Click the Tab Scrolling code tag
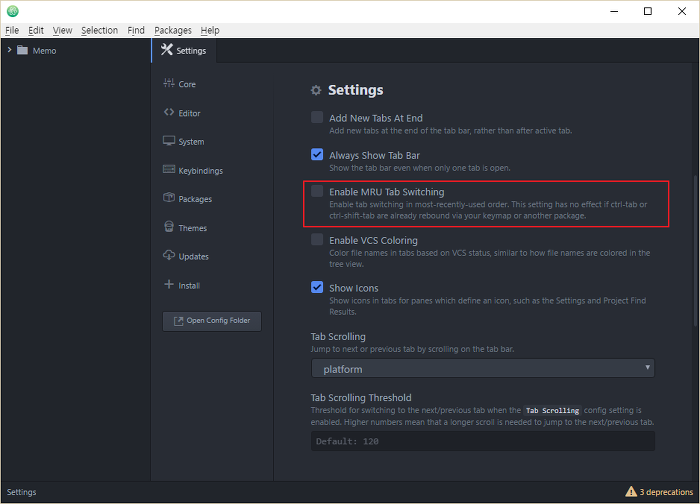700x504 pixels. pos(552,410)
